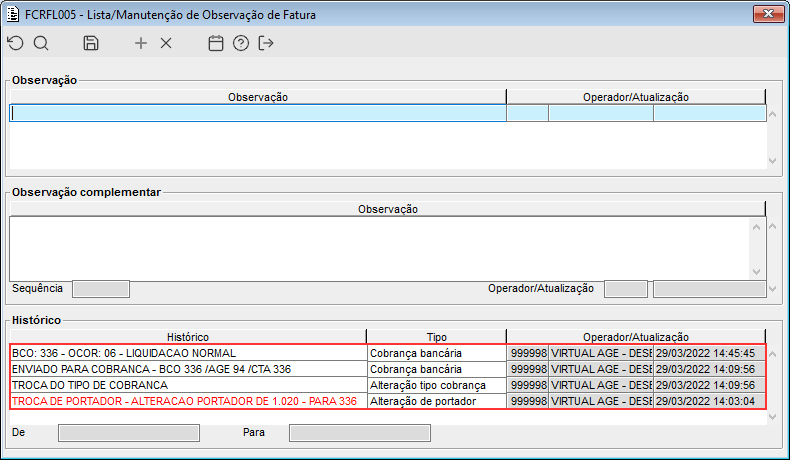Click 'Cobrança bancária' in LIQUIDACAO NORMAL row
The width and height of the screenshot is (790, 460).
click(437, 353)
